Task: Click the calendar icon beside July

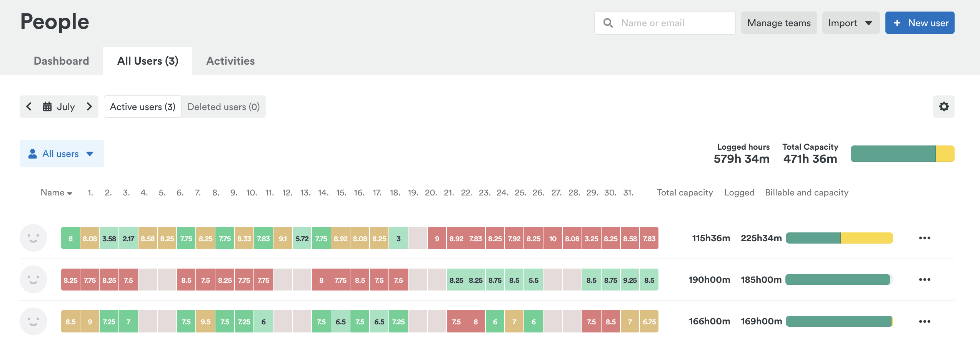Action: (47, 107)
